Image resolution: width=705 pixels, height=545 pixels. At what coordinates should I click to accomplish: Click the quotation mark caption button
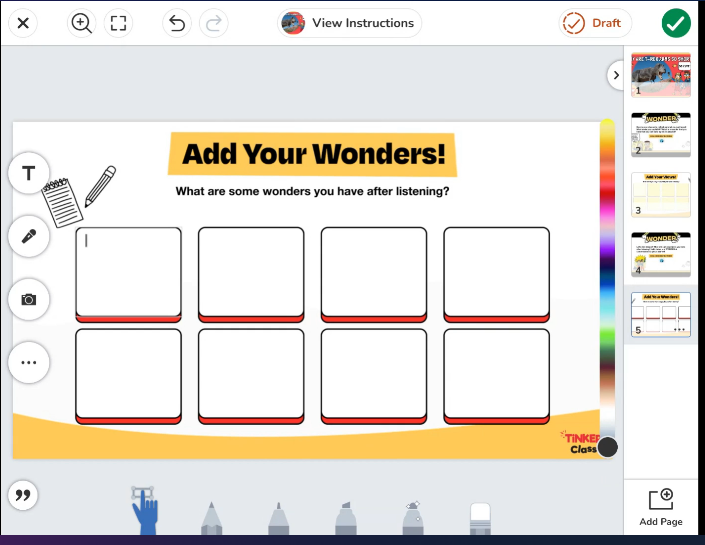click(23, 495)
